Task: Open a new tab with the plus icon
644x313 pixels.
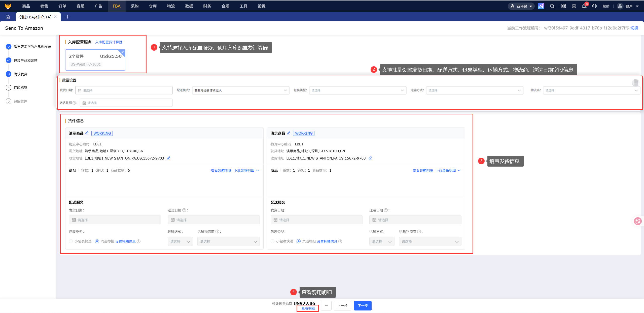Action: (67, 17)
